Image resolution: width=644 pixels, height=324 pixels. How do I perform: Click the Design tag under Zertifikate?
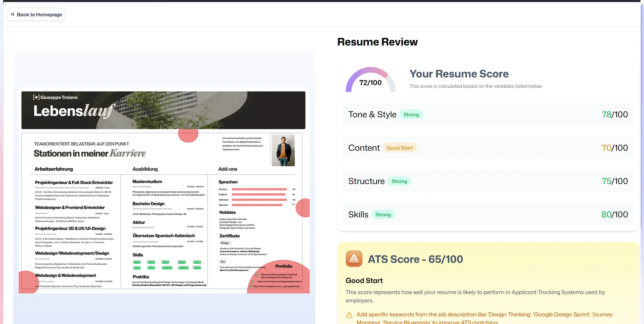coord(225,243)
